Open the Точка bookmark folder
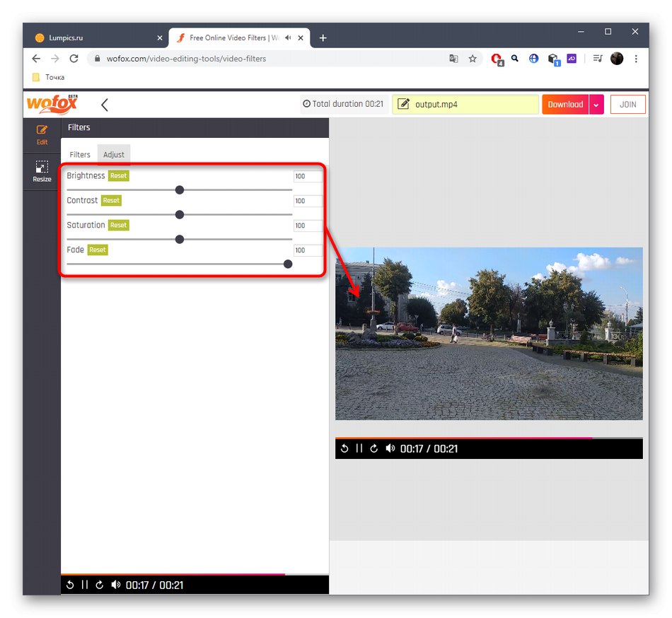The width and height of the screenshot is (672, 618). [48, 77]
